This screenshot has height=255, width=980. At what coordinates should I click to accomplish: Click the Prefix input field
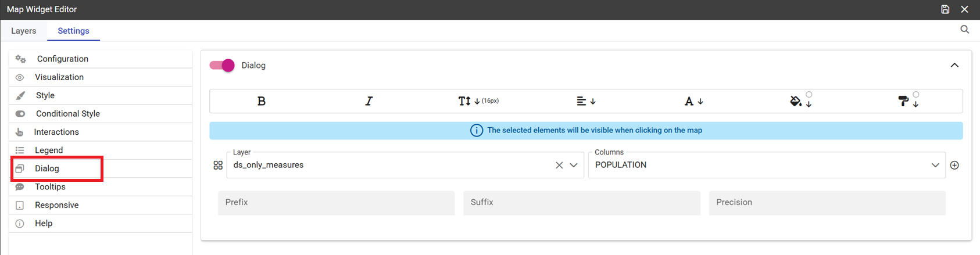click(x=336, y=203)
